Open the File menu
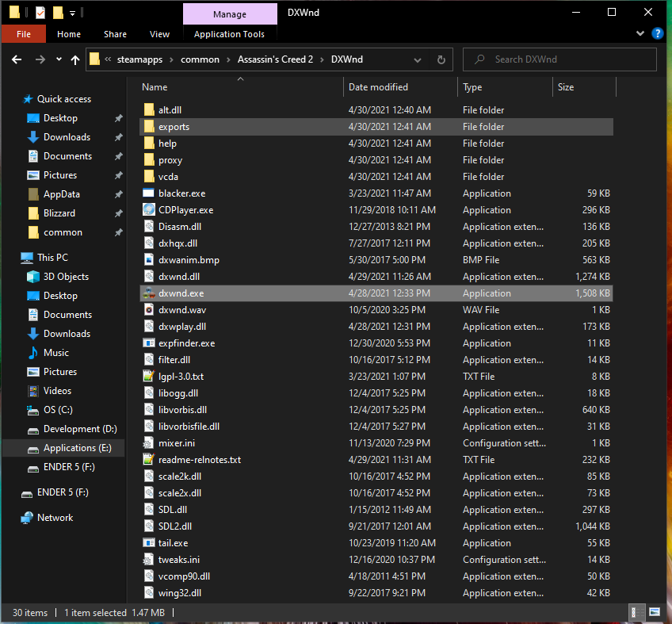The width and height of the screenshot is (672, 624). [x=24, y=34]
